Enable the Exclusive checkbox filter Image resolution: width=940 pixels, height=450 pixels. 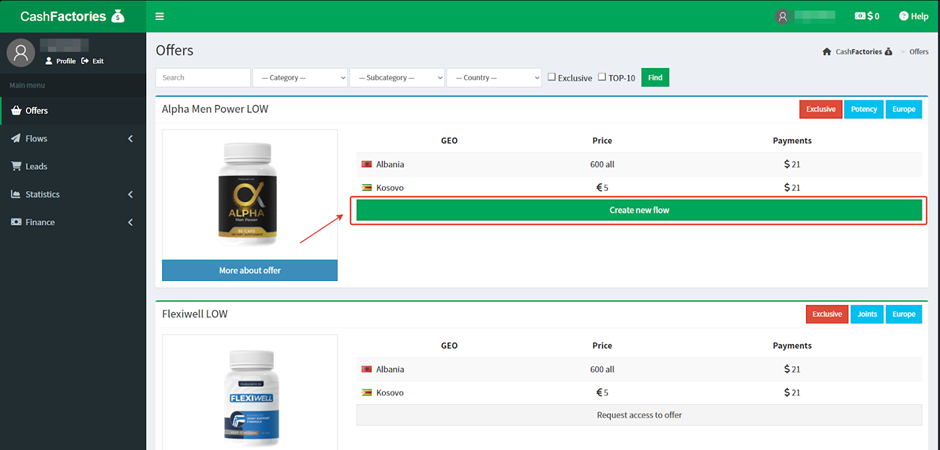point(552,77)
